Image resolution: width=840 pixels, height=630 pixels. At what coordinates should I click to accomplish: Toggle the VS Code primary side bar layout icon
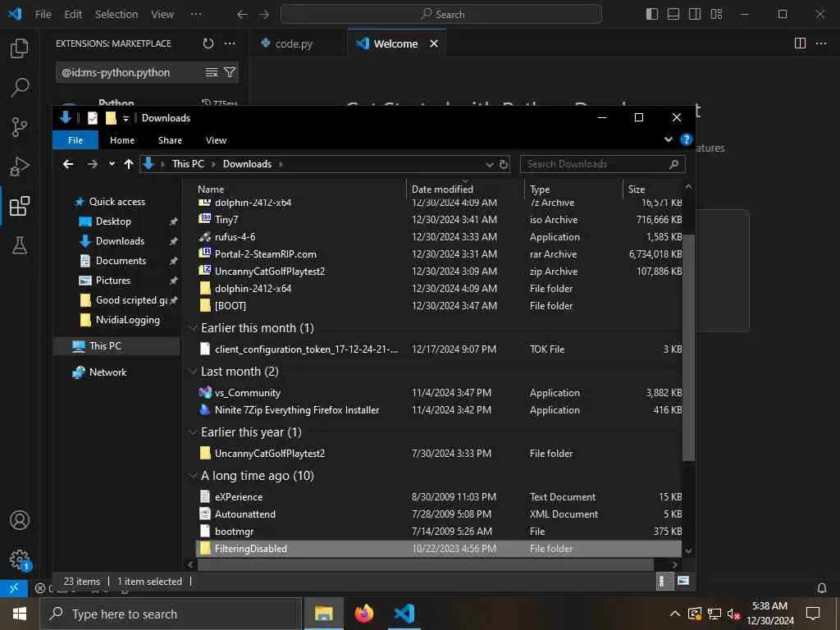point(652,14)
